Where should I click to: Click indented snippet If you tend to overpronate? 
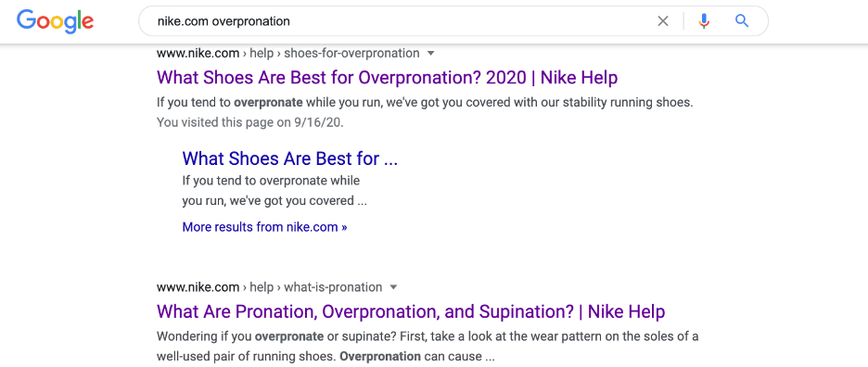274,191
